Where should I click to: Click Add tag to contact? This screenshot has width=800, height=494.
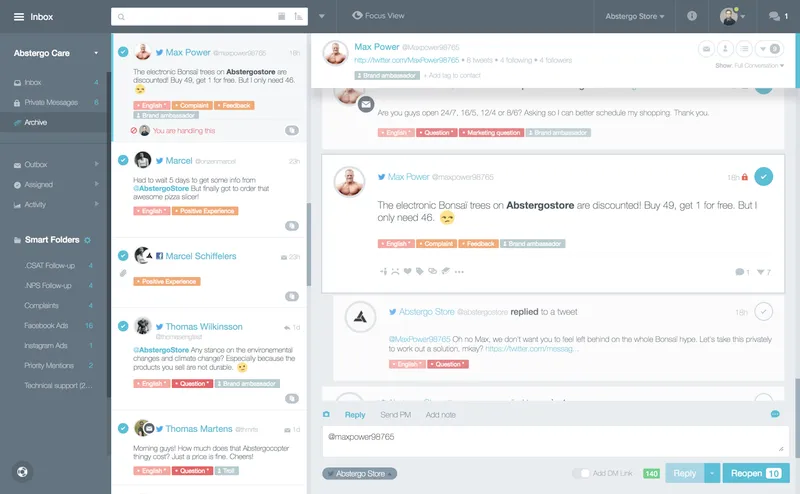(452, 76)
